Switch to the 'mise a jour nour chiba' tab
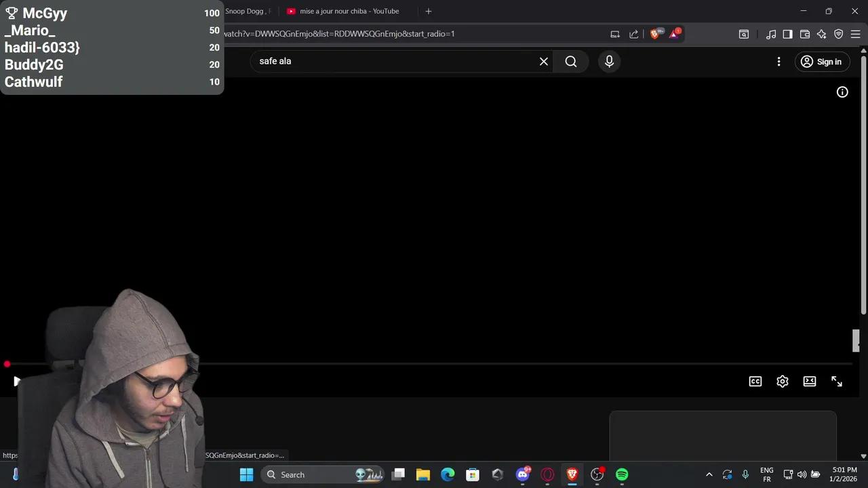The image size is (868, 488). pyautogui.click(x=342, y=11)
